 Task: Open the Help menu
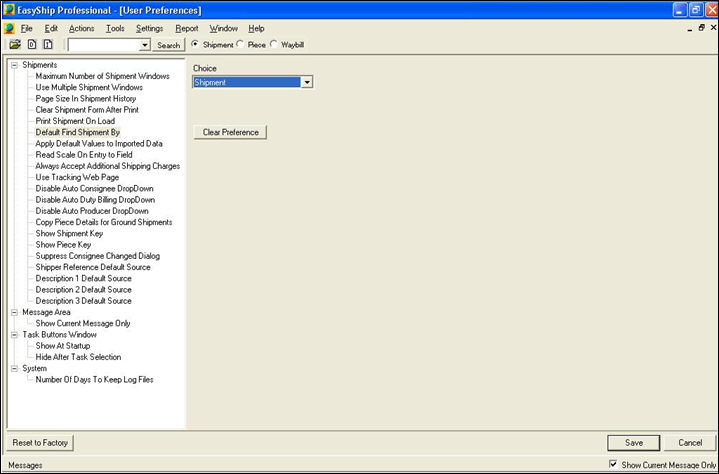[x=256, y=28]
